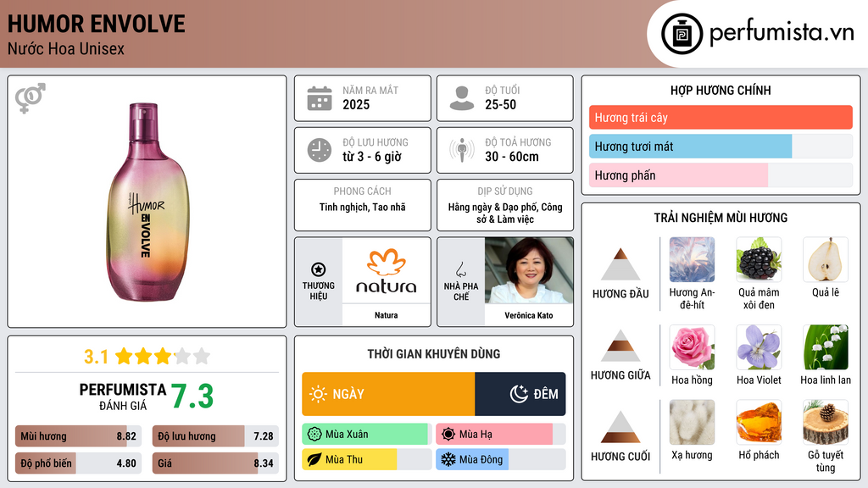Screen dimensions: 868x488
Task: Click the nose icon above Nhà pha chế
Action: (460, 269)
